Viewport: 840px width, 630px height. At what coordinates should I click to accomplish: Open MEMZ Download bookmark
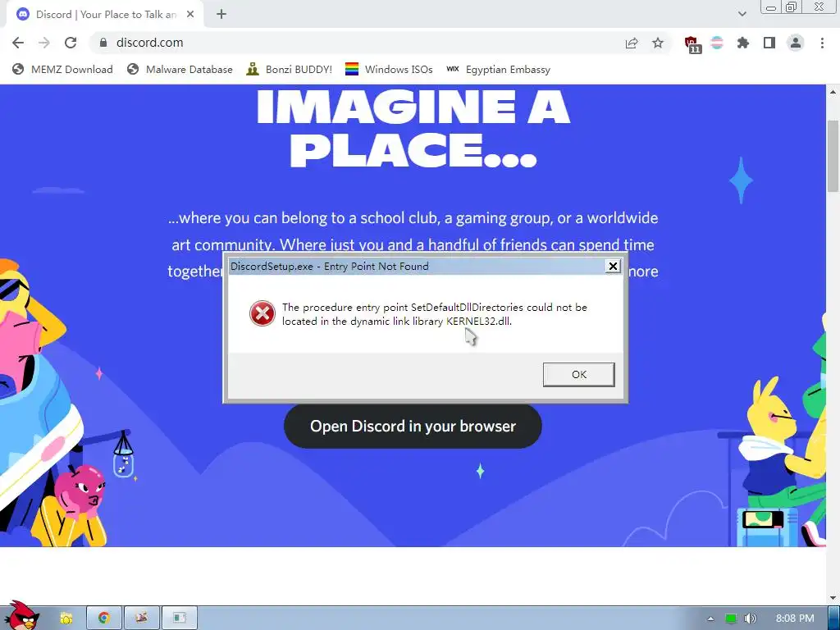coord(62,69)
